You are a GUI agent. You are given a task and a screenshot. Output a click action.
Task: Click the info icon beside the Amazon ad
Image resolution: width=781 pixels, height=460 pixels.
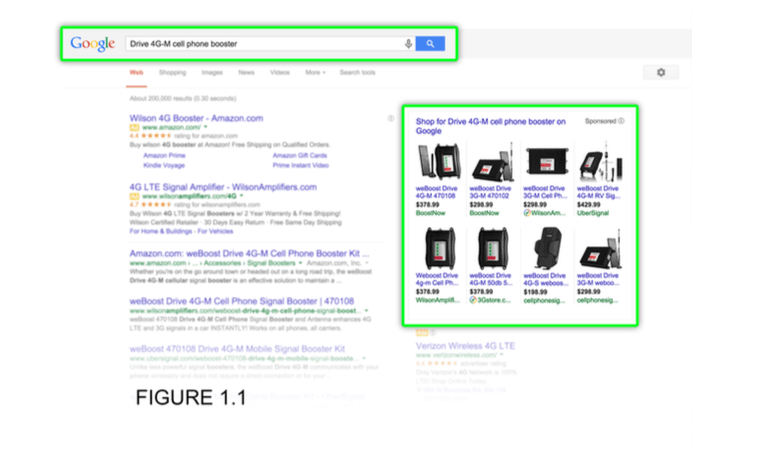(390, 118)
